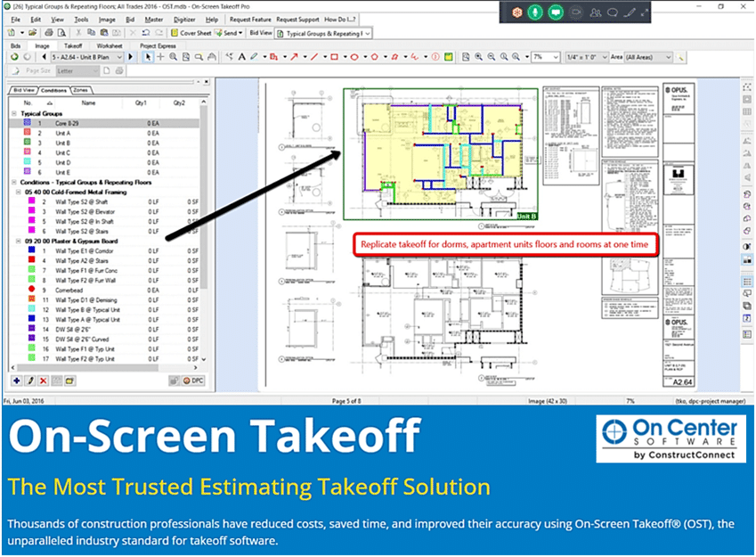756x557 pixels.
Task: Click the Request Support link
Action: tap(297, 19)
